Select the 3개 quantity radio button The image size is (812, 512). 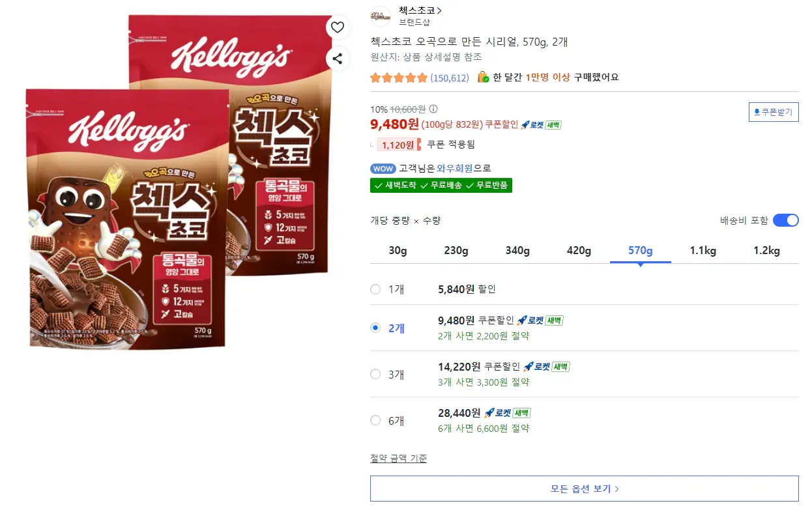375,374
